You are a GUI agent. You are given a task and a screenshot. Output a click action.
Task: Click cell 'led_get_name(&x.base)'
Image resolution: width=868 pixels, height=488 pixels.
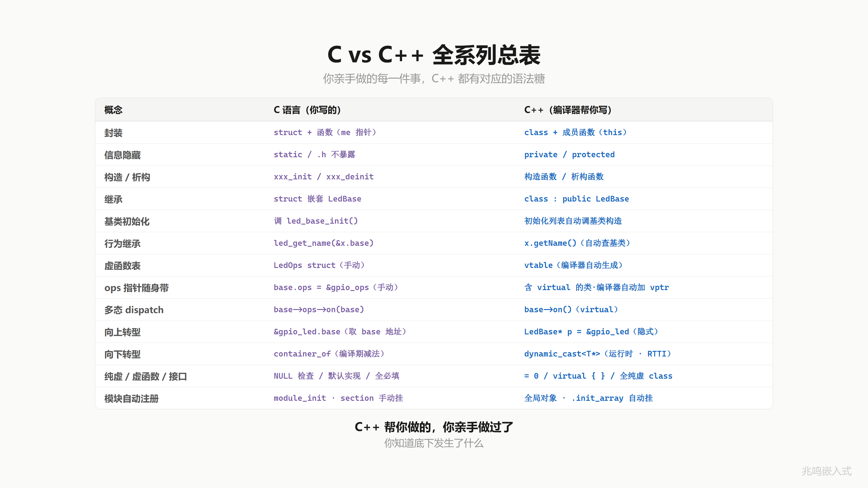tap(323, 243)
